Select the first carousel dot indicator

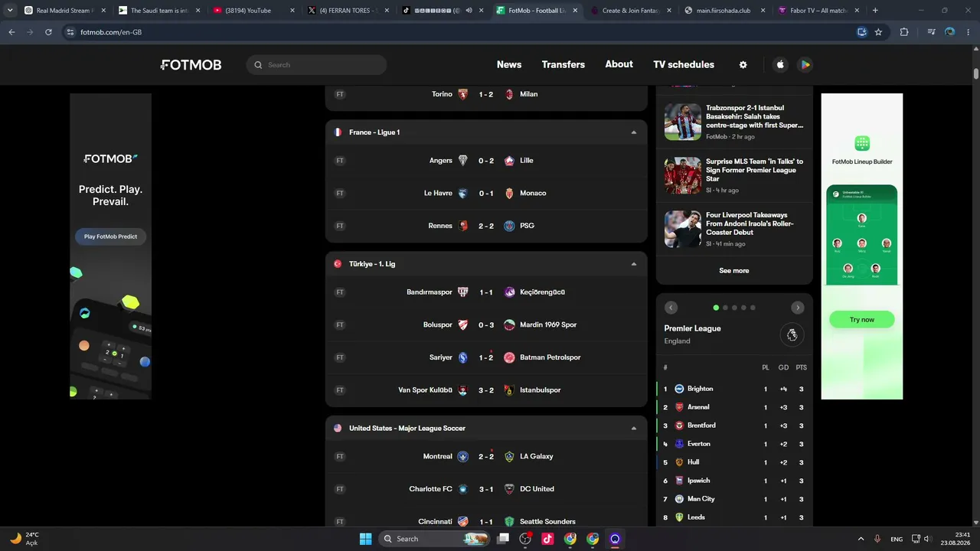[716, 308]
